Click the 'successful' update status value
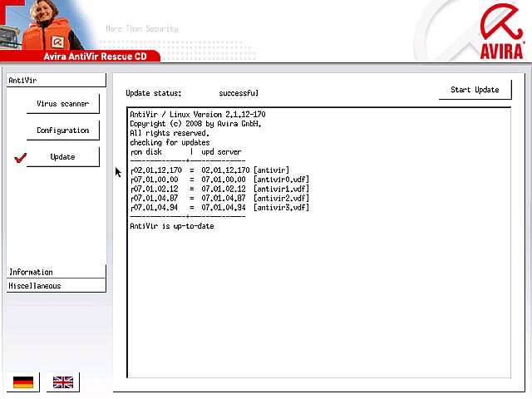The width and height of the screenshot is (532, 399). [x=239, y=93]
